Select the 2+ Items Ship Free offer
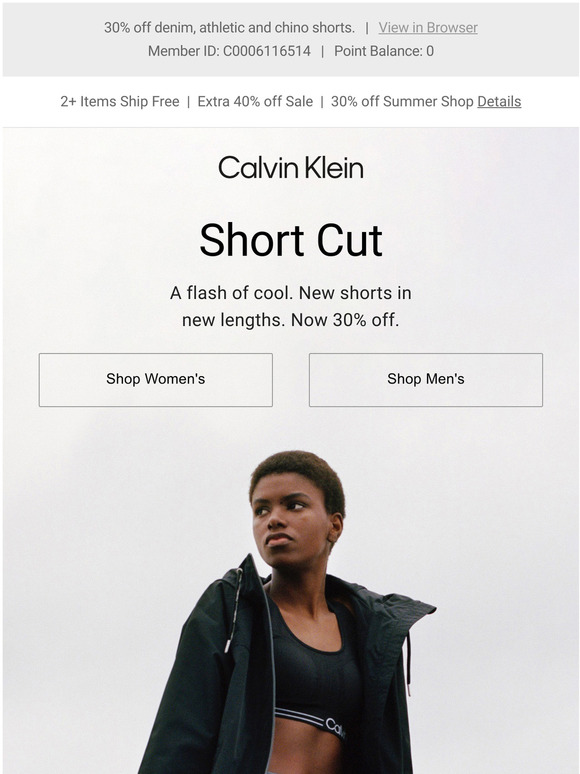The image size is (580, 774). point(119,102)
